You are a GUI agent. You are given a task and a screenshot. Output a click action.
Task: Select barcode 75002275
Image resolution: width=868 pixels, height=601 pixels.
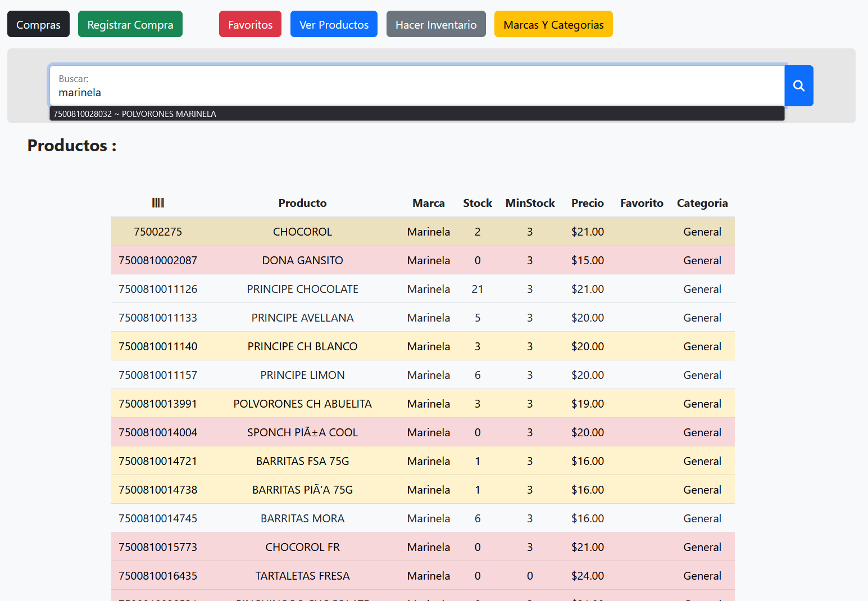click(158, 232)
